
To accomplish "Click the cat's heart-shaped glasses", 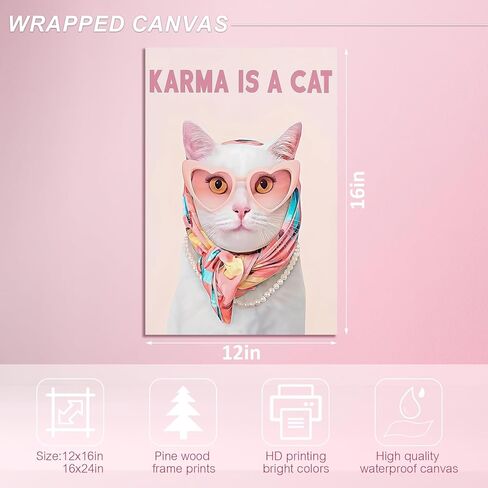I will coord(241,186).
